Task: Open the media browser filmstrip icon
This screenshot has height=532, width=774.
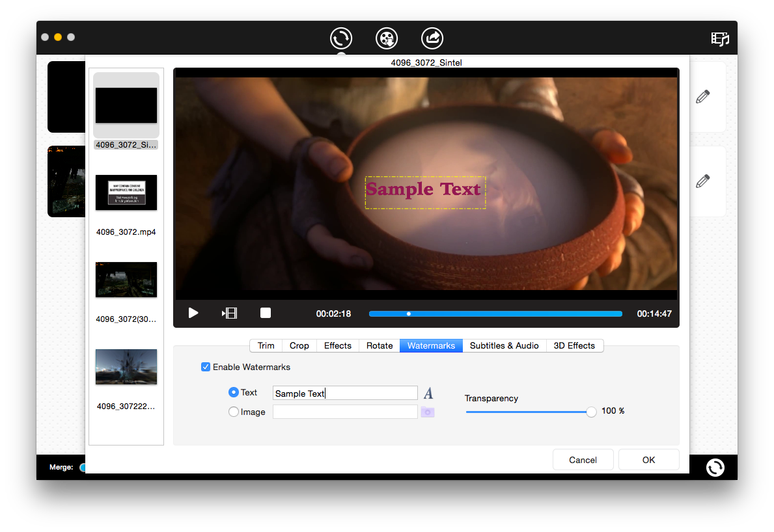Action: (x=719, y=38)
